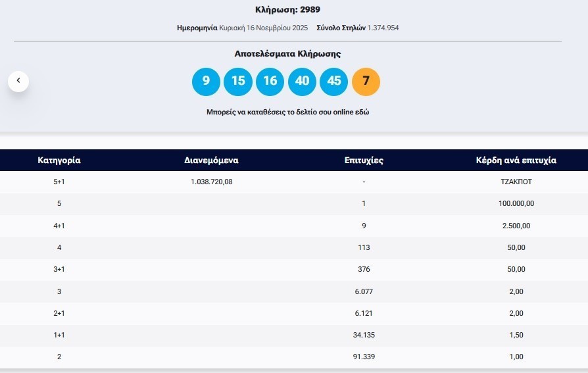Click the Κατηγορία column header
The image size is (588, 373).
coord(59,161)
